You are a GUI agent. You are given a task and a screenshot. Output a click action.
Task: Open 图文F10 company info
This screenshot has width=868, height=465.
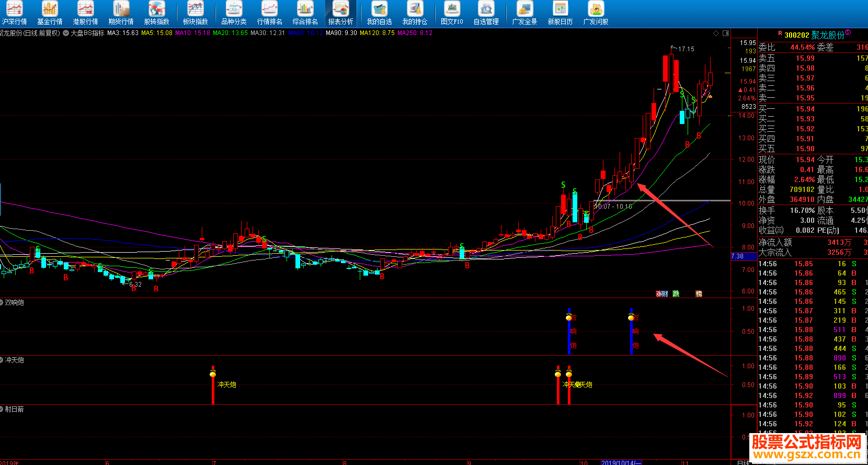(x=452, y=14)
